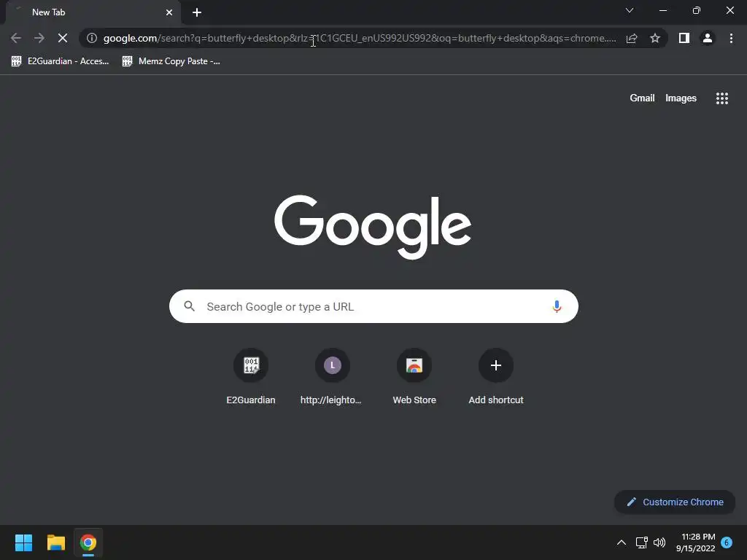Open the volume tray icon
747x560 pixels.
[659, 542]
